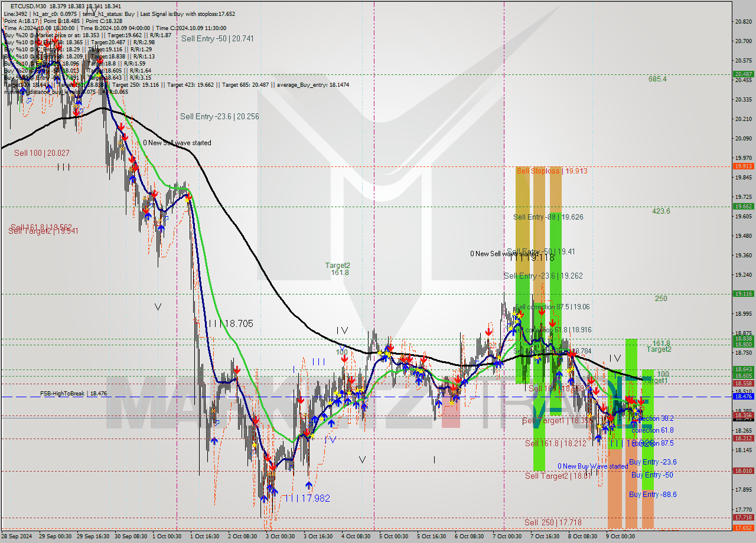Click the orange 17.652 price axis tag
The height and width of the screenshot is (543, 756).
pos(743,528)
